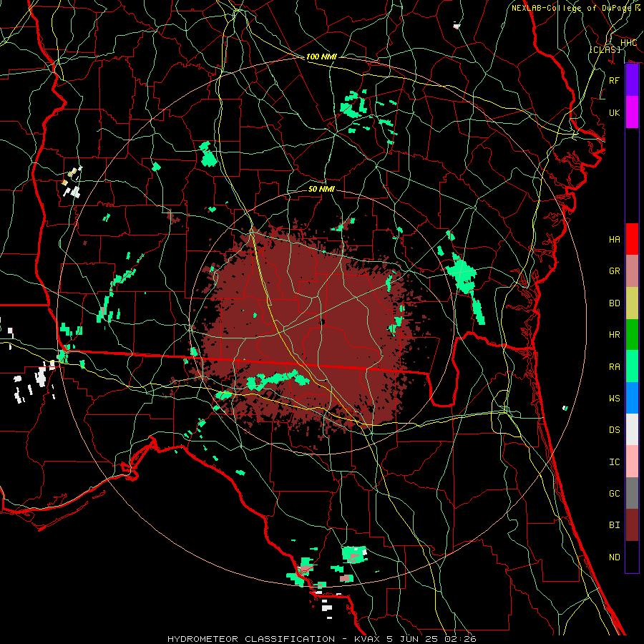Select the GR pink legend swatch
The image size is (644, 644).
[632, 270]
